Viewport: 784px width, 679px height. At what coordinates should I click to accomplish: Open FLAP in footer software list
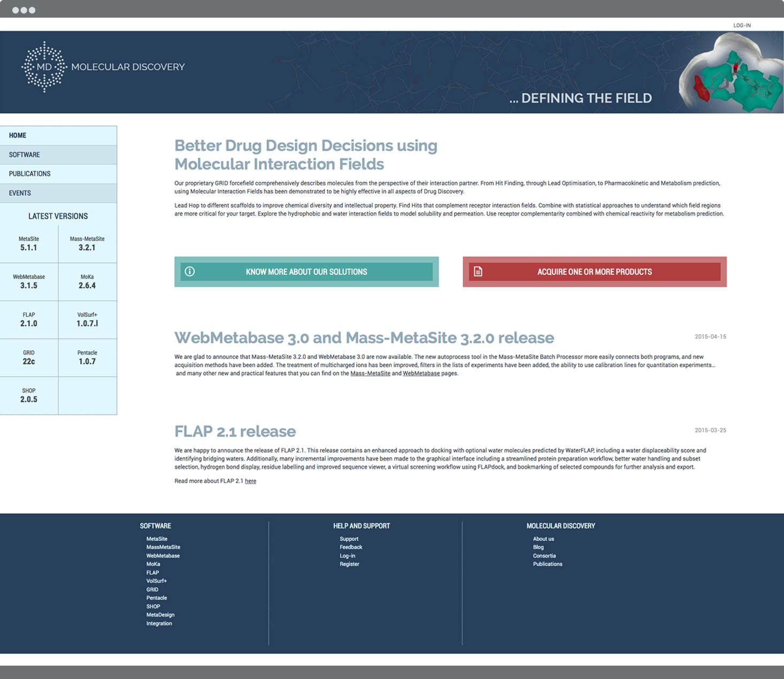152,573
